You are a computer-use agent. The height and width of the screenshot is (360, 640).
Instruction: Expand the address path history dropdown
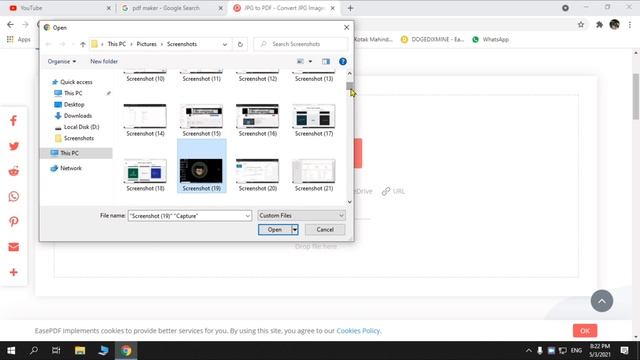224,44
